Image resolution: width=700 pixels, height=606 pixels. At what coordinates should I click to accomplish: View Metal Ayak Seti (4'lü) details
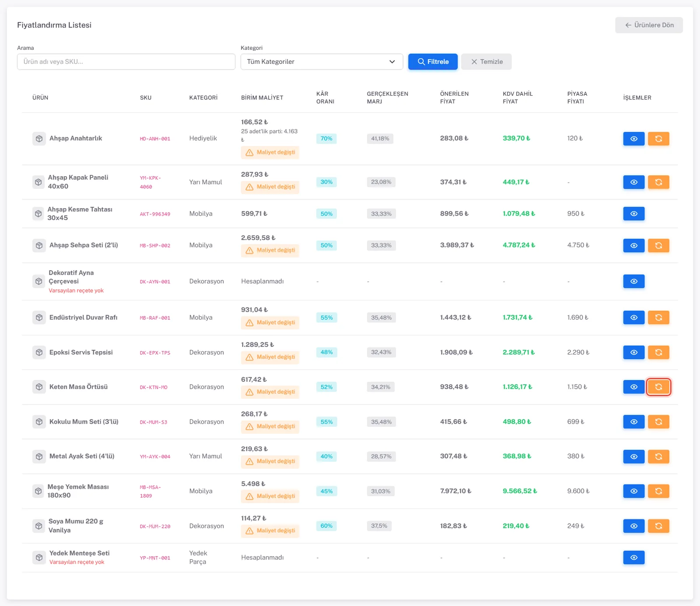pos(633,456)
